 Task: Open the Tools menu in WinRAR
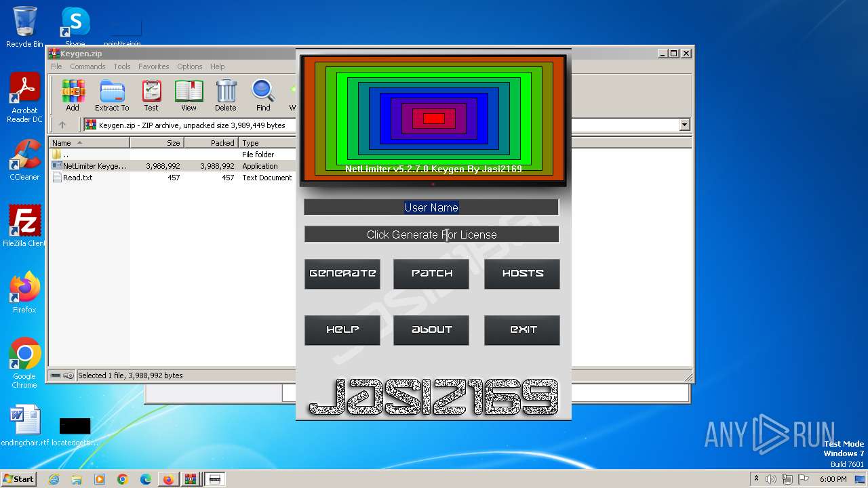122,66
